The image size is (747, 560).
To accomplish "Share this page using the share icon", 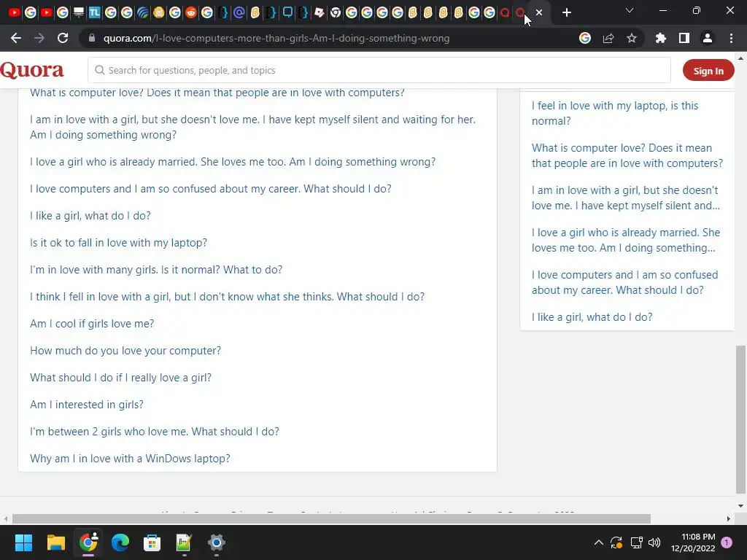I will (x=608, y=38).
